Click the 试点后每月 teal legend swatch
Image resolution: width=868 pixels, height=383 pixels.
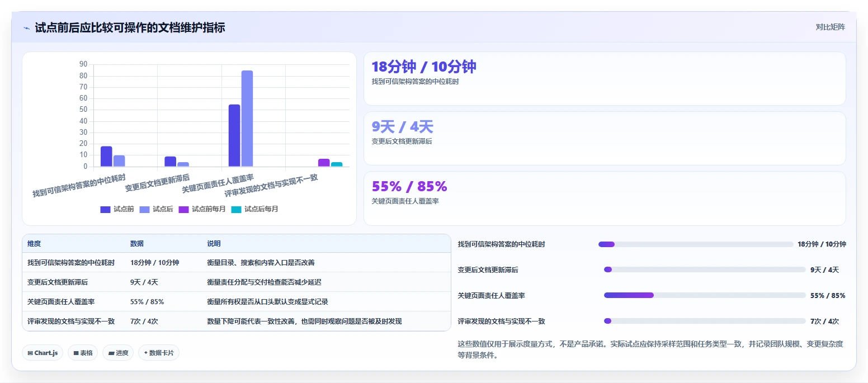(237, 210)
